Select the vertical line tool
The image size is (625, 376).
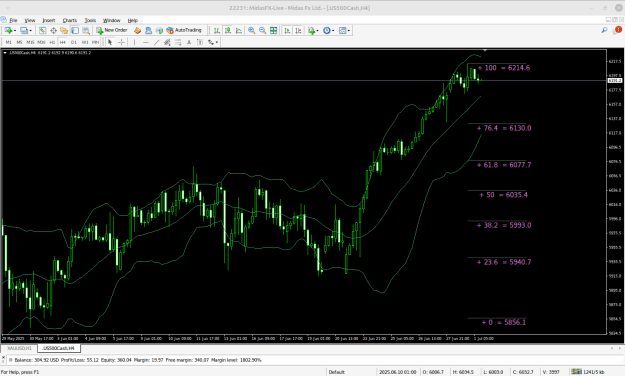tap(134, 42)
